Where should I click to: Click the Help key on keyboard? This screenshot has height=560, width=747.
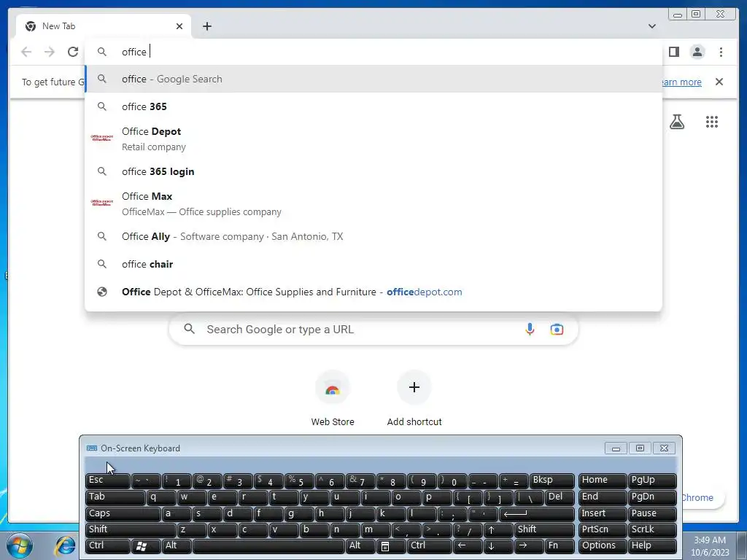point(652,545)
